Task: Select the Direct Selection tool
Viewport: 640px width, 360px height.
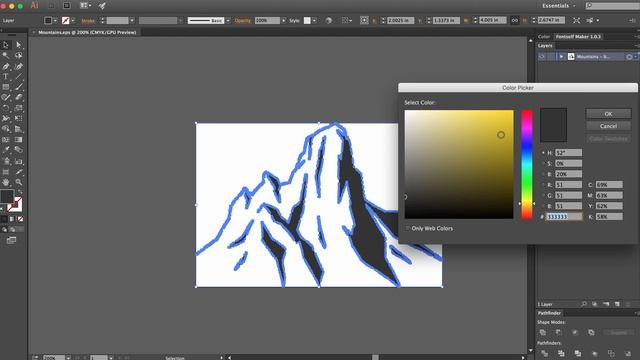Action: (x=18, y=45)
